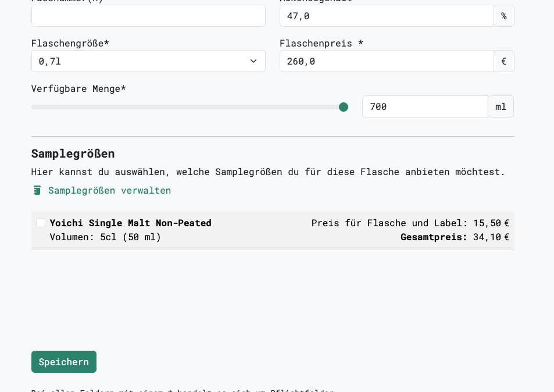The image size is (554, 392).
Task: Click the empty input field above Flaschengröße
Action: (x=148, y=16)
